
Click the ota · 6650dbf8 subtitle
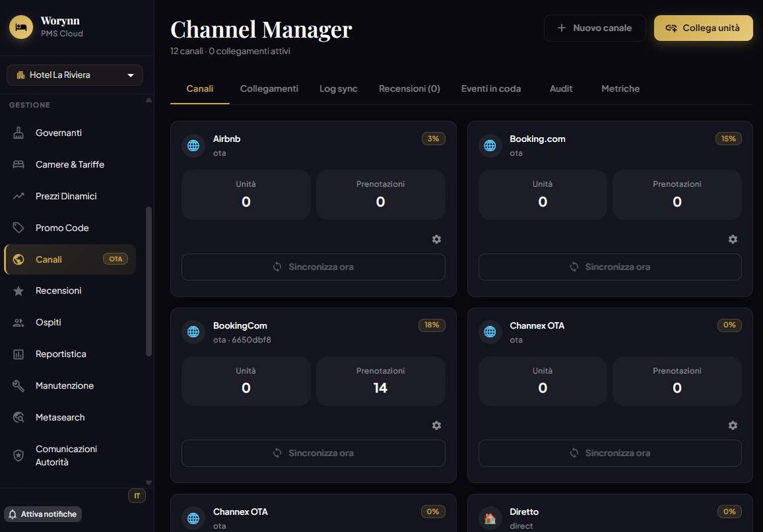click(242, 340)
